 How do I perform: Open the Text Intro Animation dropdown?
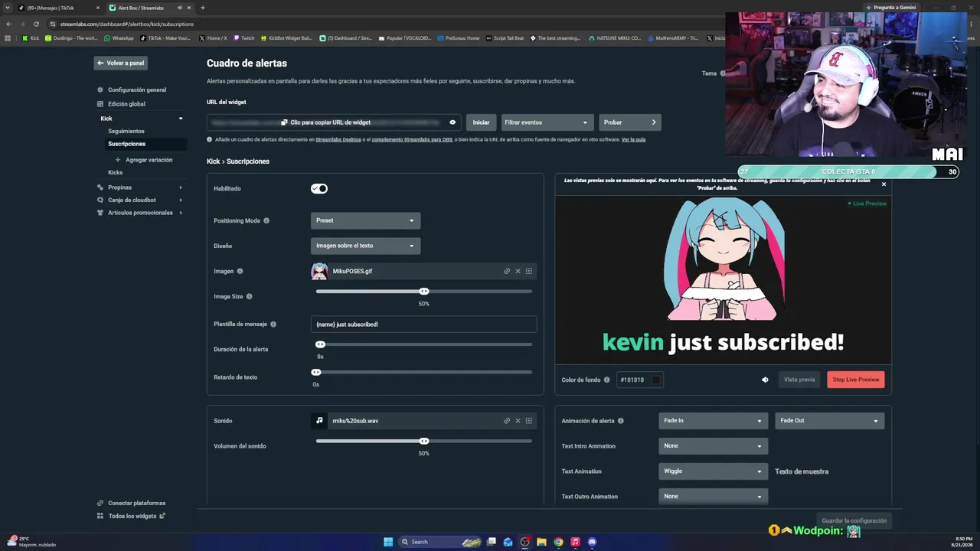point(713,446)
